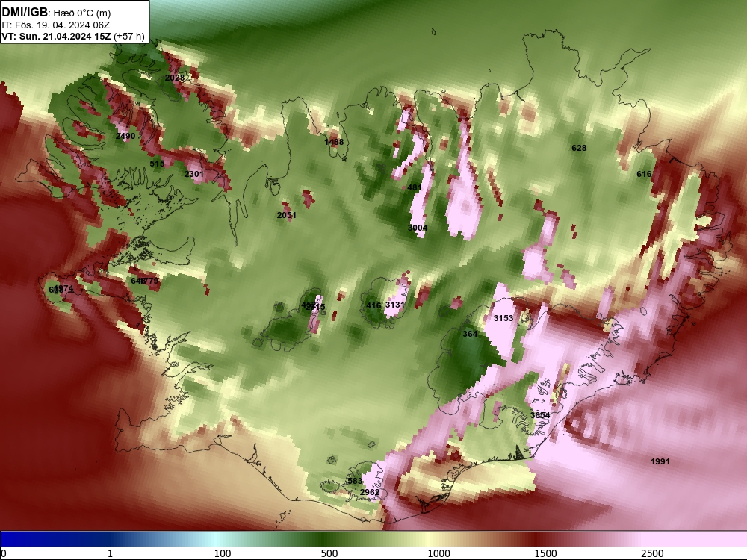Click the map value 3654
The image size is (747, 560).
(x=540, y=414)
